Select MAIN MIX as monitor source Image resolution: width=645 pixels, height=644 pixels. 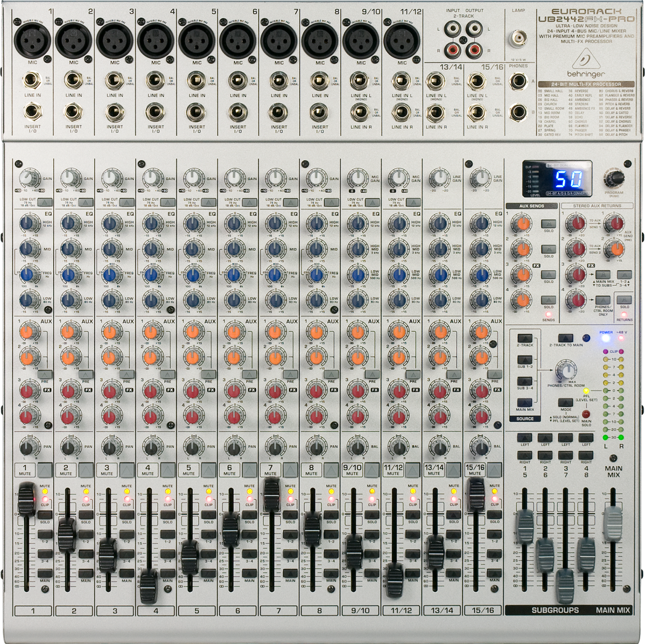coord(524,401)
